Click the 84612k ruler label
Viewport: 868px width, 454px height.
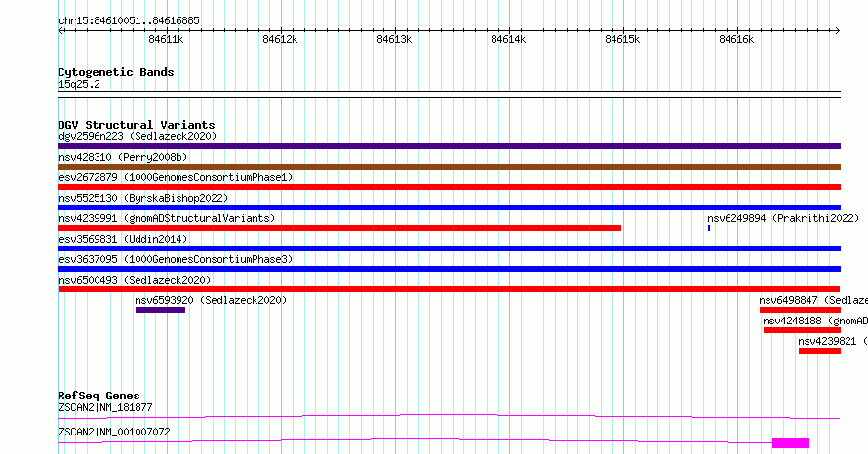[x=280, y=39]
